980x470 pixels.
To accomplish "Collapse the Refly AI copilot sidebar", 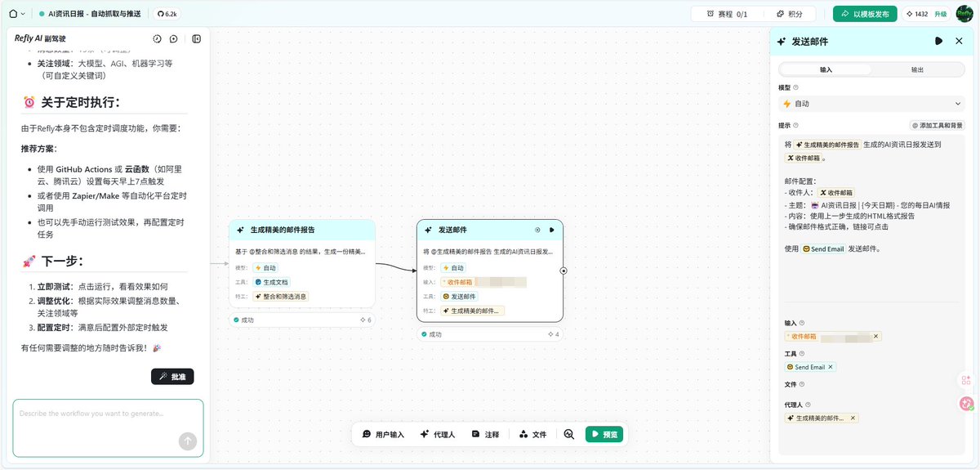I will 197,38.
